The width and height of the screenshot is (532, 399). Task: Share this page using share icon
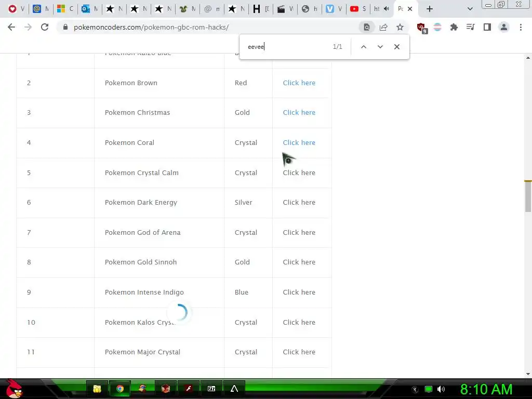click(x=383, y=27)
